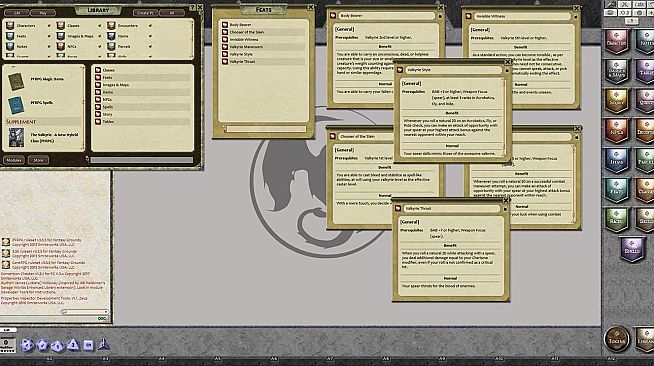Click the Tables link icon in Library module contents

pos(98,121)
